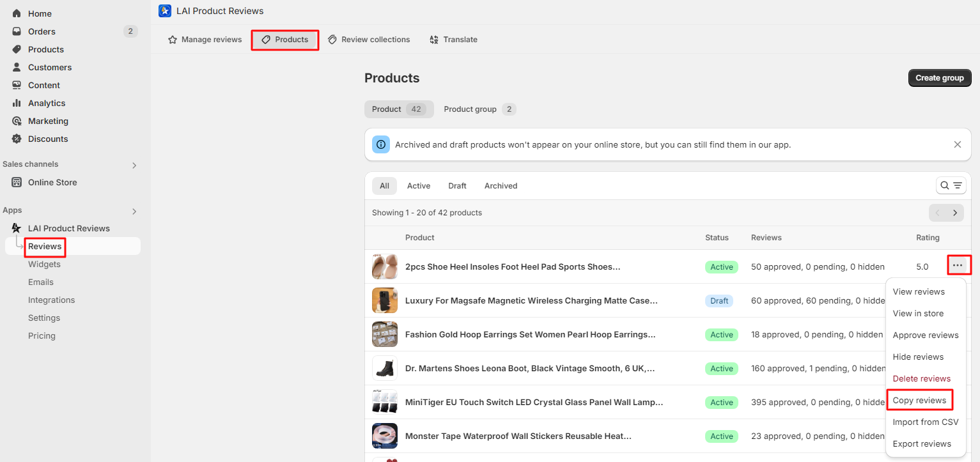This screenshot has height=462, width=980.
Task: Click the Monster Tape thumbnail
Action: 385,436
